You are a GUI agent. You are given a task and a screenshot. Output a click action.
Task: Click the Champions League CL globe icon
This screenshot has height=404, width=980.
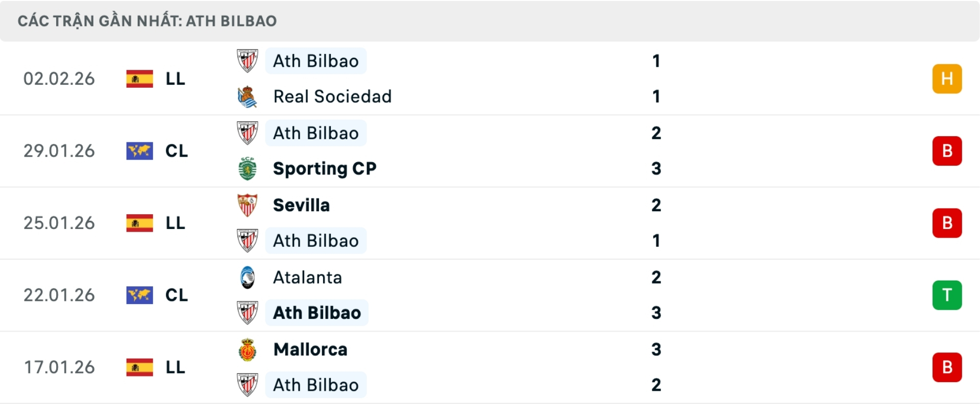(x=139, y=151)
